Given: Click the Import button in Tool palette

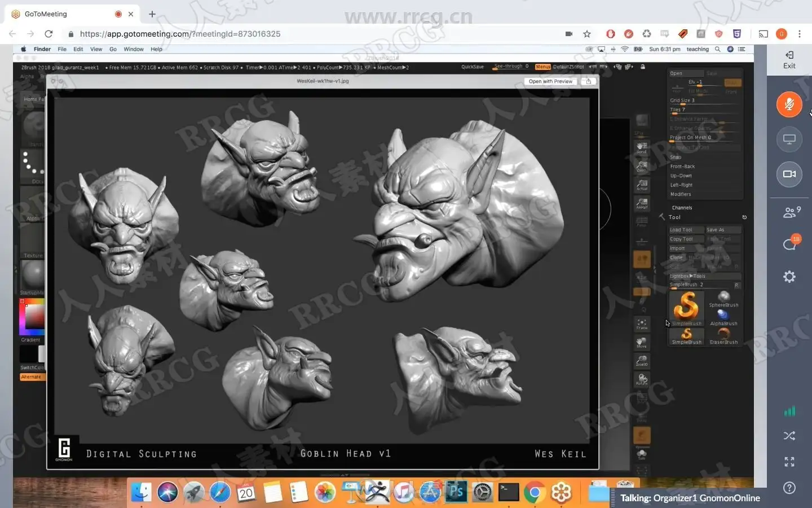Looking at the screenshot, I should (686, 248).
